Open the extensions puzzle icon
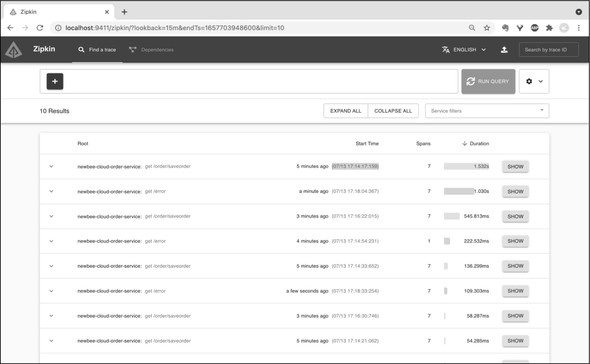 (x=549, y=28)
